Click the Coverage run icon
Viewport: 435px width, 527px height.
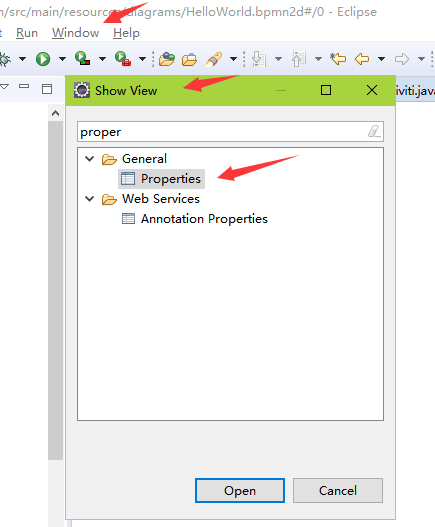tap(82, 58)
